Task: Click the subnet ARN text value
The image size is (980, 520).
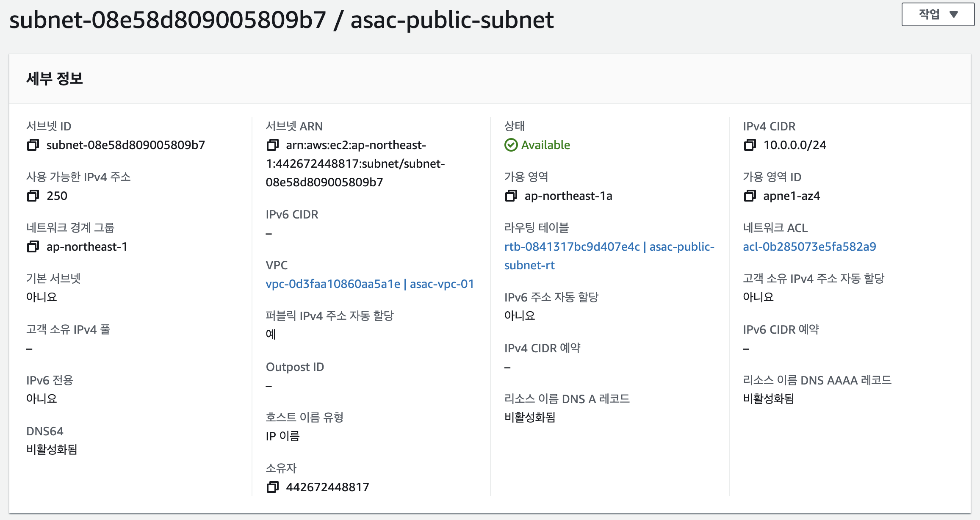Action: click(356, 163)
